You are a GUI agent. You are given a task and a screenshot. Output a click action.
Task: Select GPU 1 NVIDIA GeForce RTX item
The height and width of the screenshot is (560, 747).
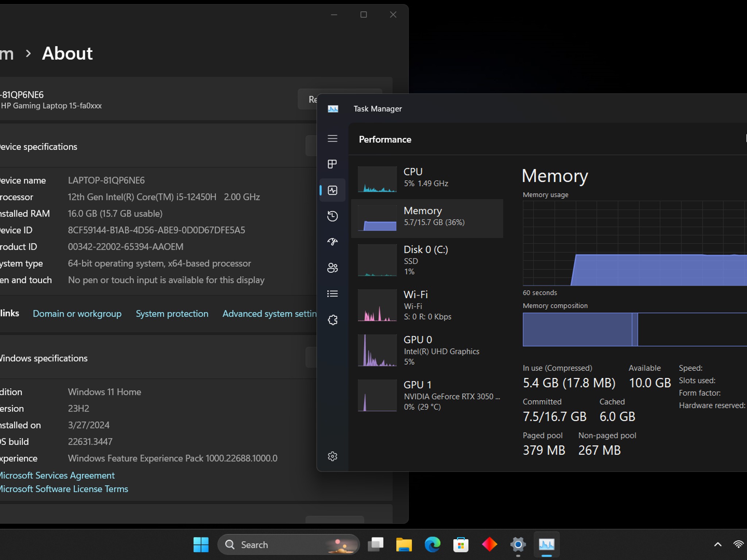pyautogui.click(x=427, y=396)
